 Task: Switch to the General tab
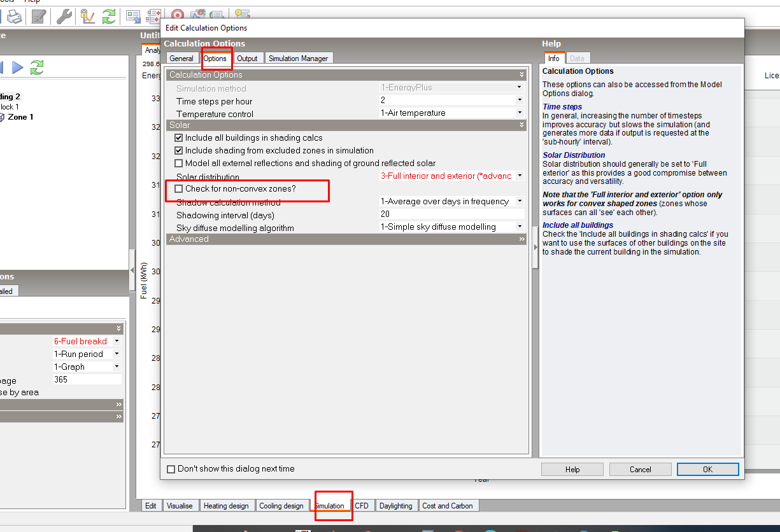click(181, 59)
